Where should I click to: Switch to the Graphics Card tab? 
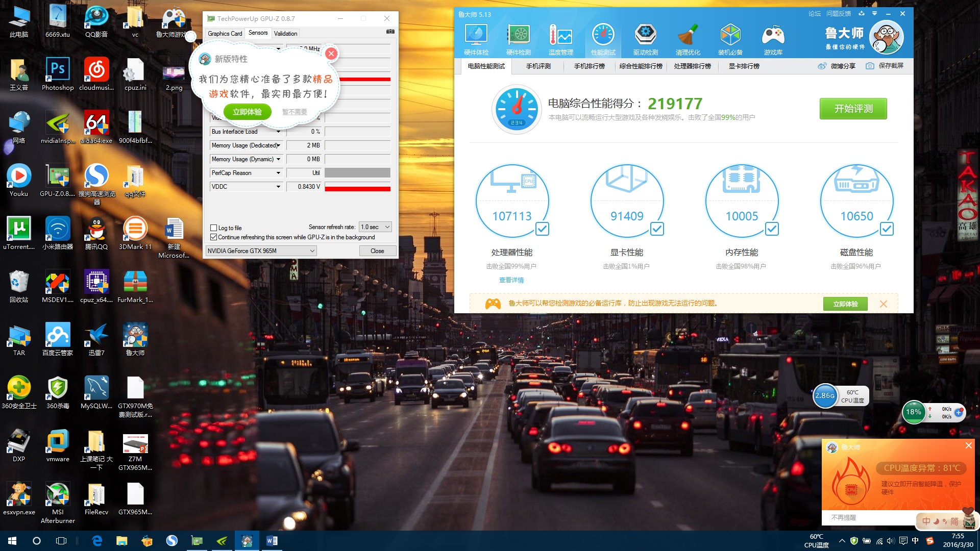click(225, 34)
